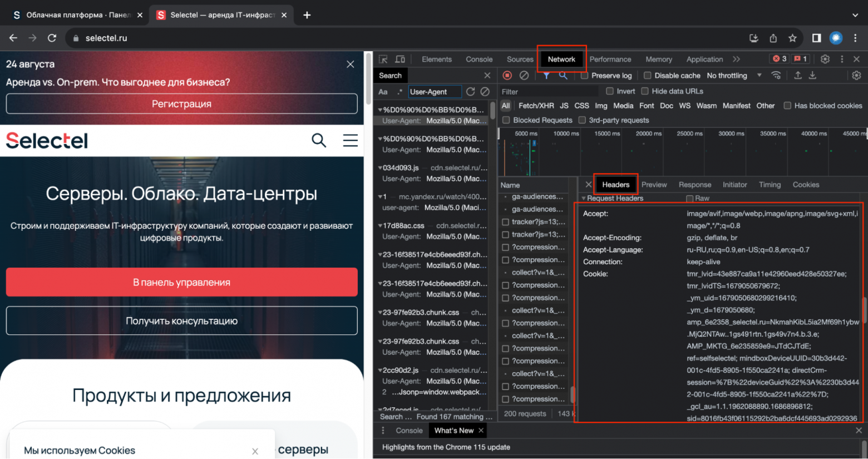
Task: Switch to the Console tab
Action: pos(479,59)
